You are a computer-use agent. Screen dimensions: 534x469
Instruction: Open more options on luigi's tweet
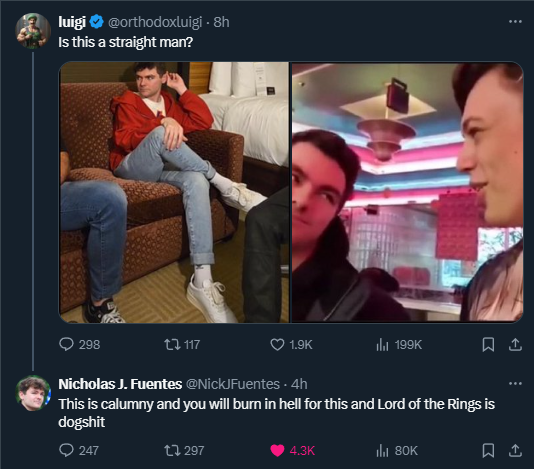[515, 22]
